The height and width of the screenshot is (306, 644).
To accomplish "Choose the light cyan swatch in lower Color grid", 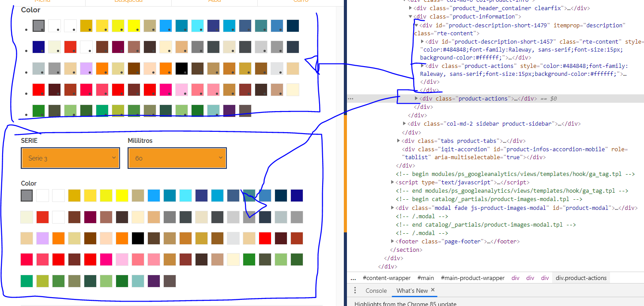I will [186, 195].
